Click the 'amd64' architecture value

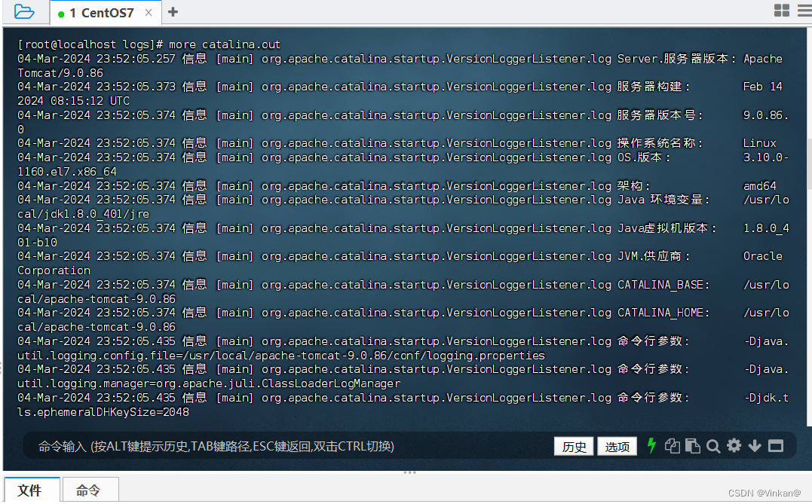760,186
